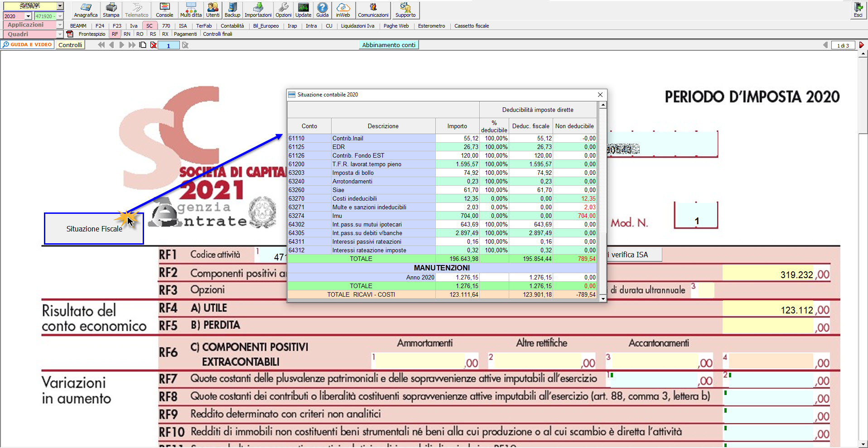Open the Anagrafica toolbar icon

tap(86, 10)
